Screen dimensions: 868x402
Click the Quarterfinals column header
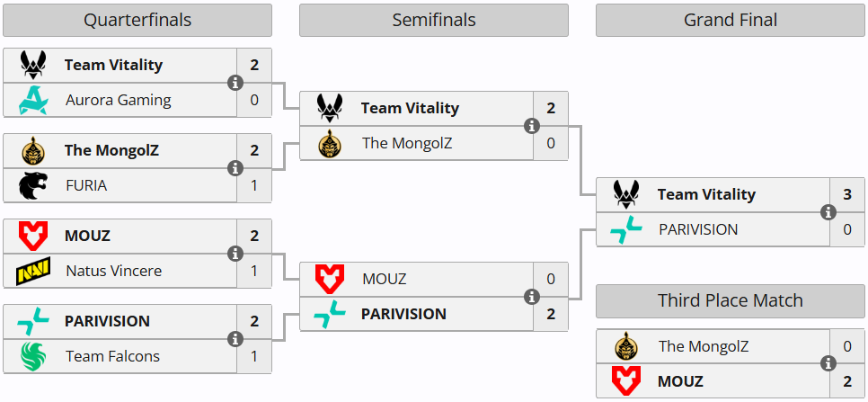137,20
